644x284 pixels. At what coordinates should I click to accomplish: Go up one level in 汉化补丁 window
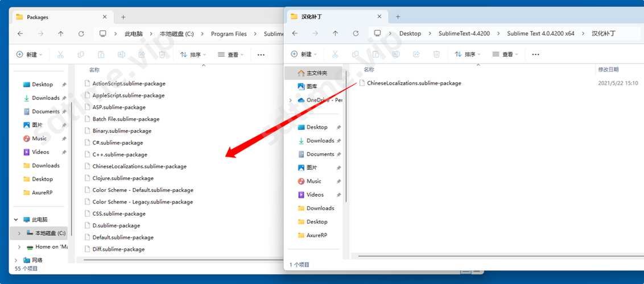[335, 34]
